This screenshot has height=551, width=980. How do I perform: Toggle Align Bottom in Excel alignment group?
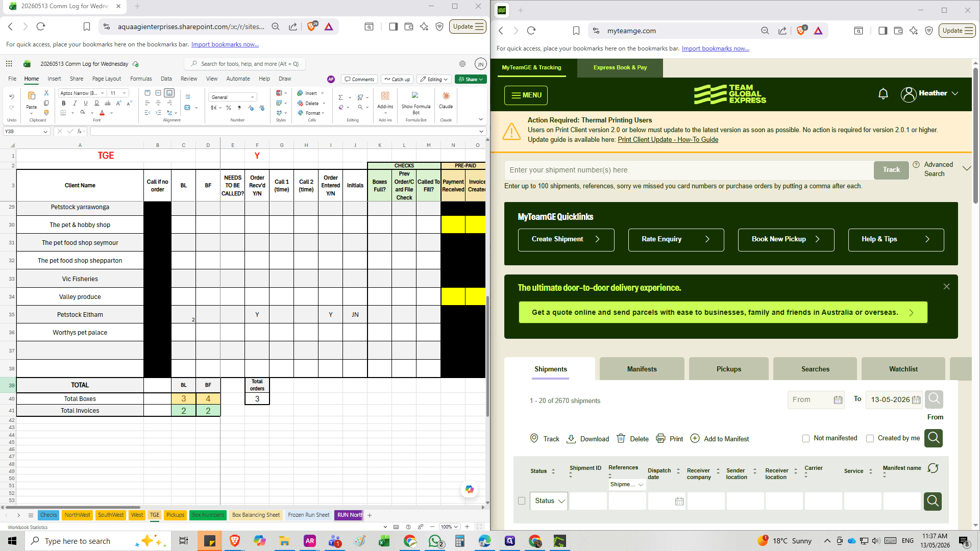[169, 93]
